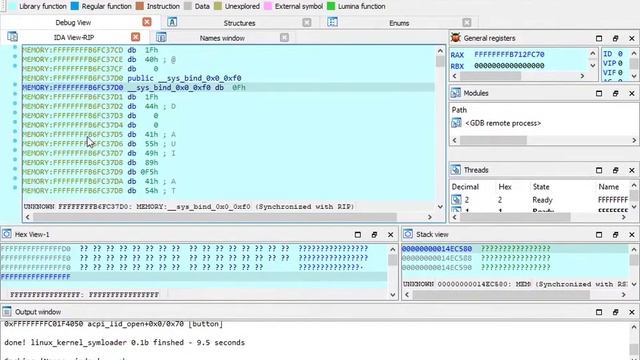Click the RBX register value
This screenshot has width=640, height=360.
click(x=509, y=66)
